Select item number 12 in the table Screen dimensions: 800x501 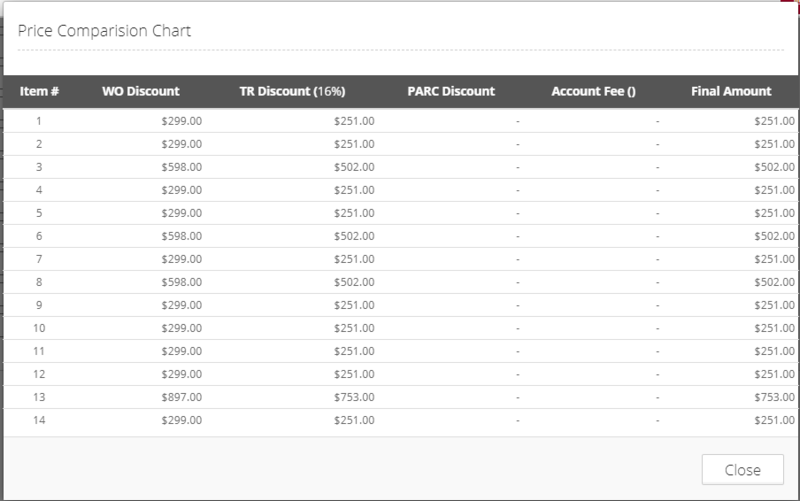point(39,374)
